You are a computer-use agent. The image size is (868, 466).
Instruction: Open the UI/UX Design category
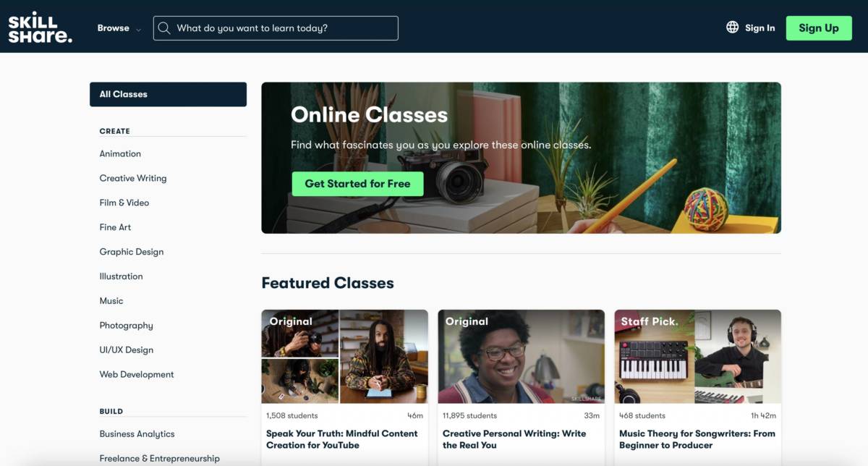pyautogui.click(x=127, y=349)
